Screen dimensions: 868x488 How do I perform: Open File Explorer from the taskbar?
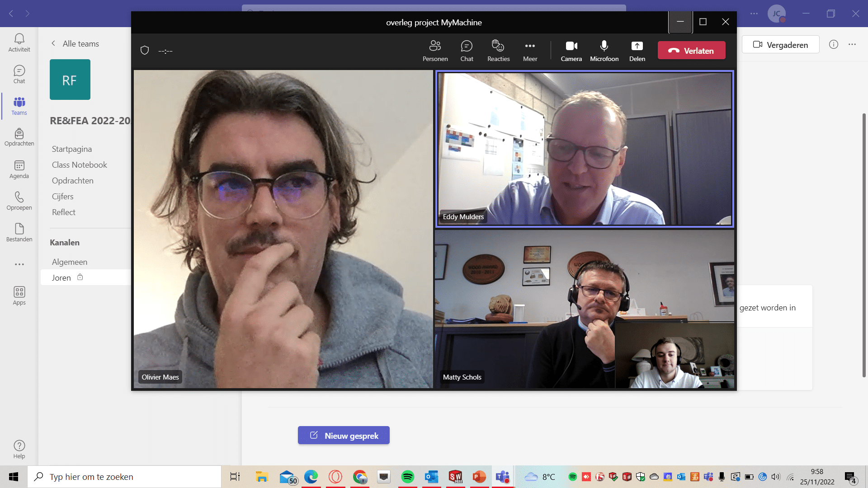coord(262,477)
